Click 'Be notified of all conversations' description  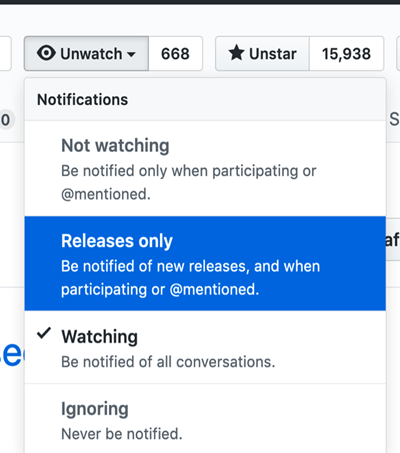tap(168, 362)
